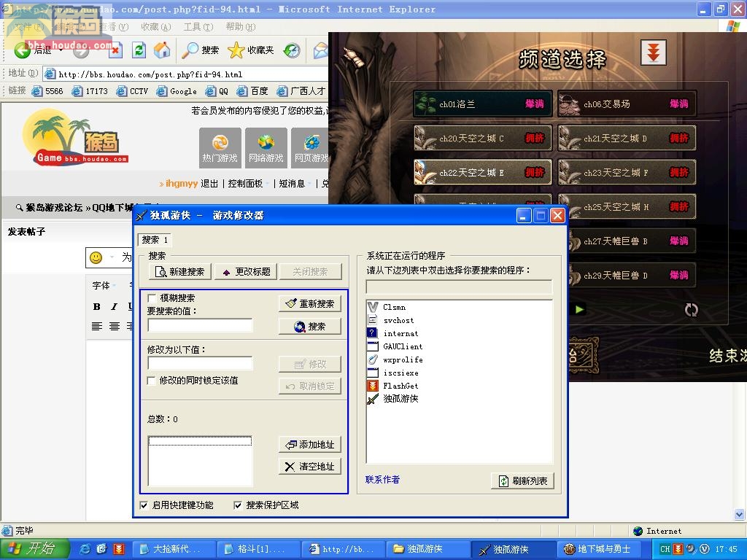Viewport: 747px width, 560px height.
Task: Select channel ch22天空之城 E
Action: (x=483, y=172)
